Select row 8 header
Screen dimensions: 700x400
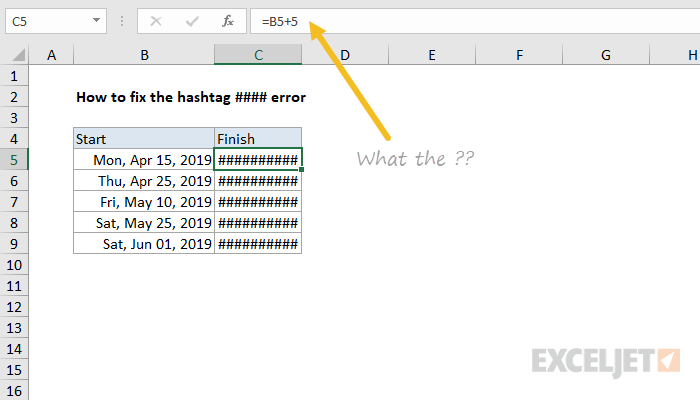tap(14, 223)
